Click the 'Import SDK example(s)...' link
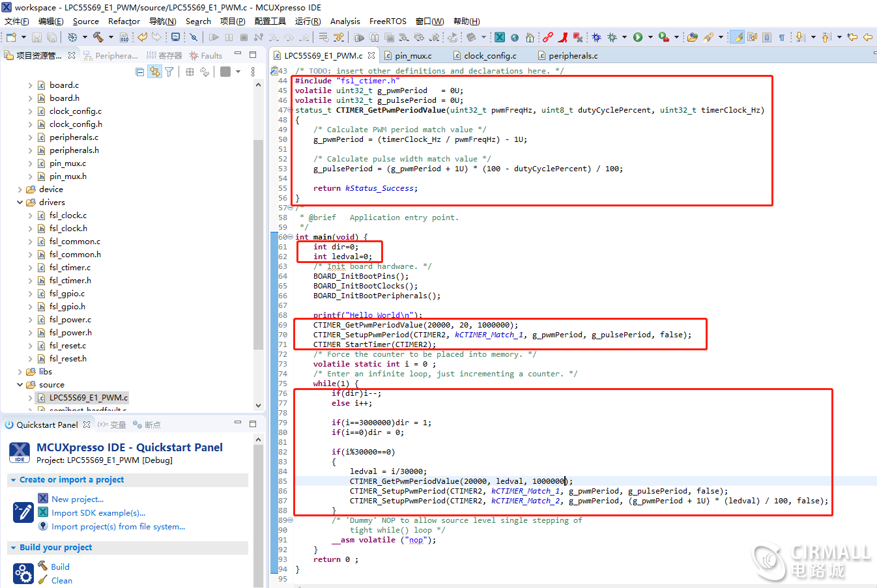Viewport: 877px width, 588px height. point(98,512)
